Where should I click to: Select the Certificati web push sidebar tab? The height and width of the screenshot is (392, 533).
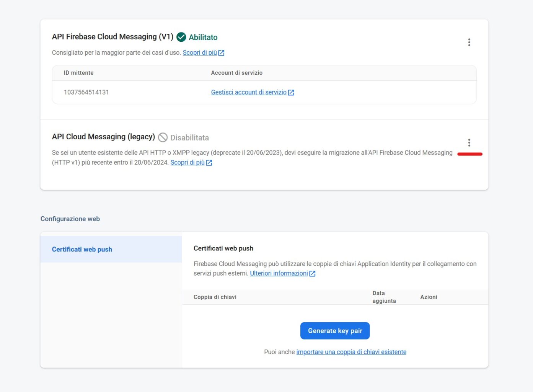[x=81, y=249]
